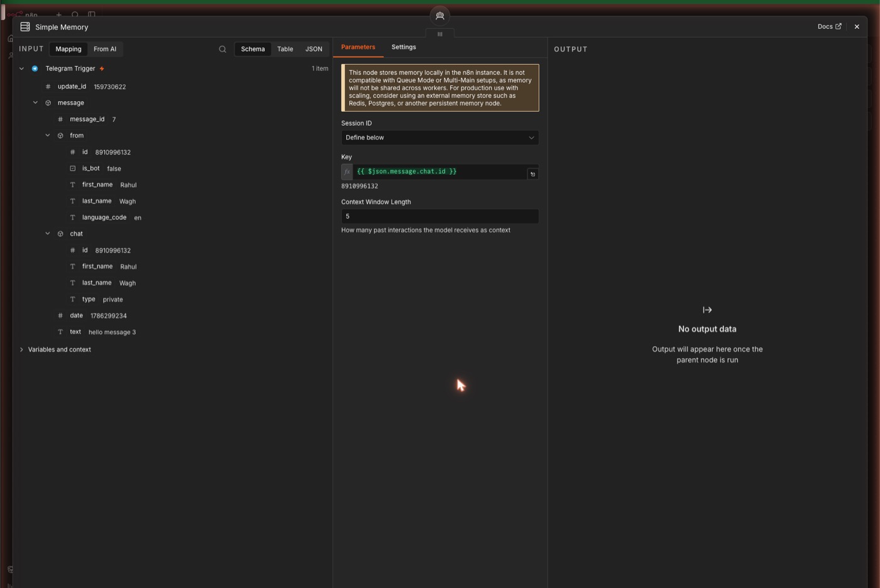
Task: Click the Simple Memory node icon in header
Action: (x=25, y=26)
